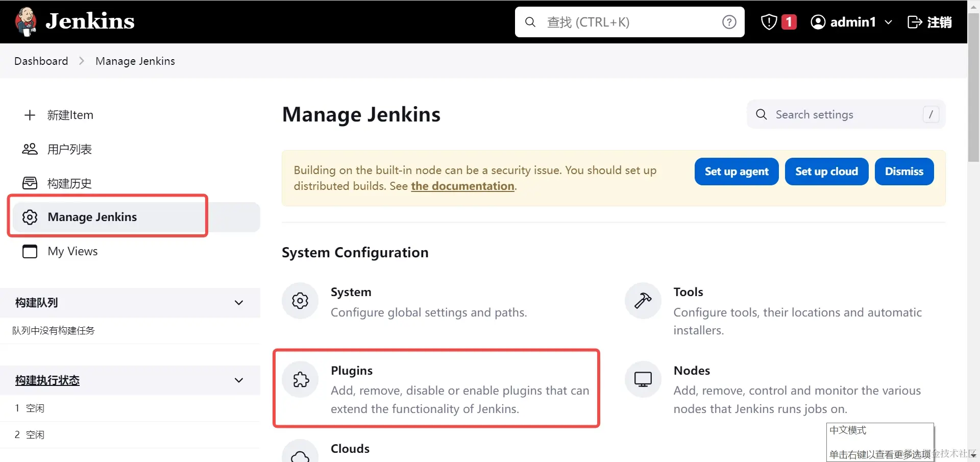Click the 注销 logout icon
Screen dimensions: 980x462
click(915, 22)
